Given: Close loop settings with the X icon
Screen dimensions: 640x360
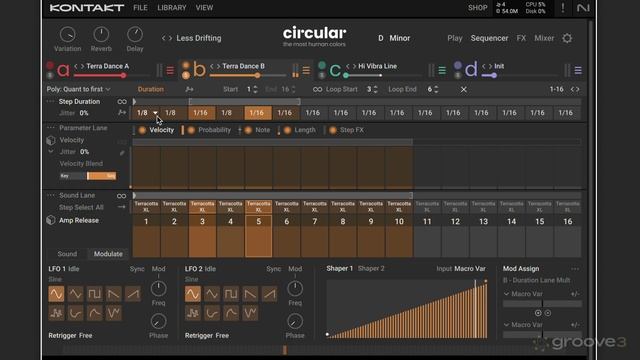Looking at the screenshot, I should (464, 89).
